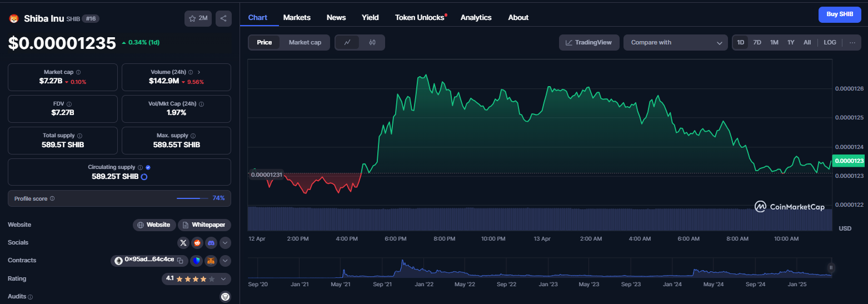Click the MetaMask fox icon

click(x=211, y=261)
